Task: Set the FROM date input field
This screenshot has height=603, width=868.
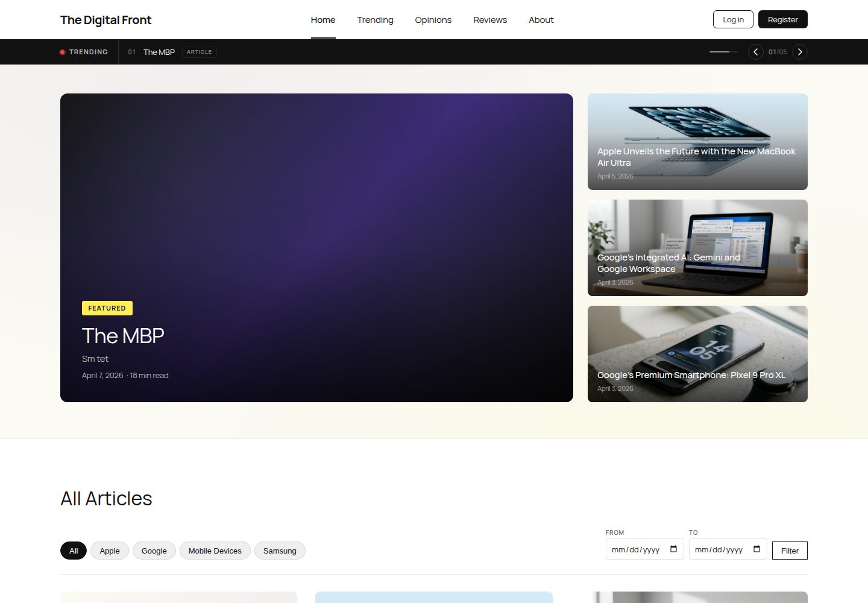Action: coord(645,549)
